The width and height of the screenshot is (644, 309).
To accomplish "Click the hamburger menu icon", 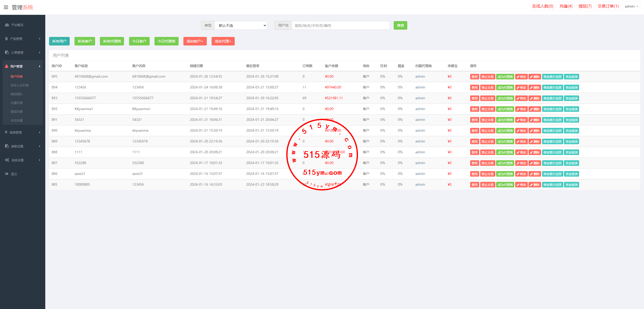I will coord(6,7).
